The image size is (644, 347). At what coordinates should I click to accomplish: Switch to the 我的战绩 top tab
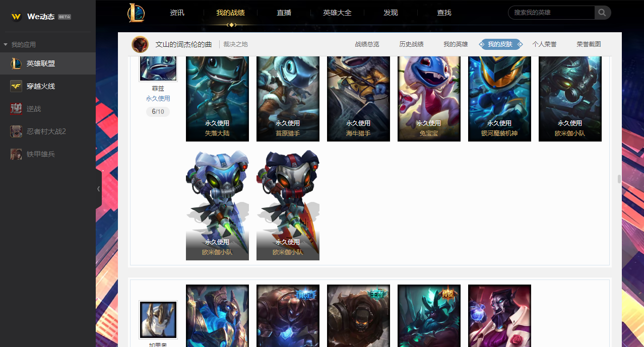(x=231, y=13)
